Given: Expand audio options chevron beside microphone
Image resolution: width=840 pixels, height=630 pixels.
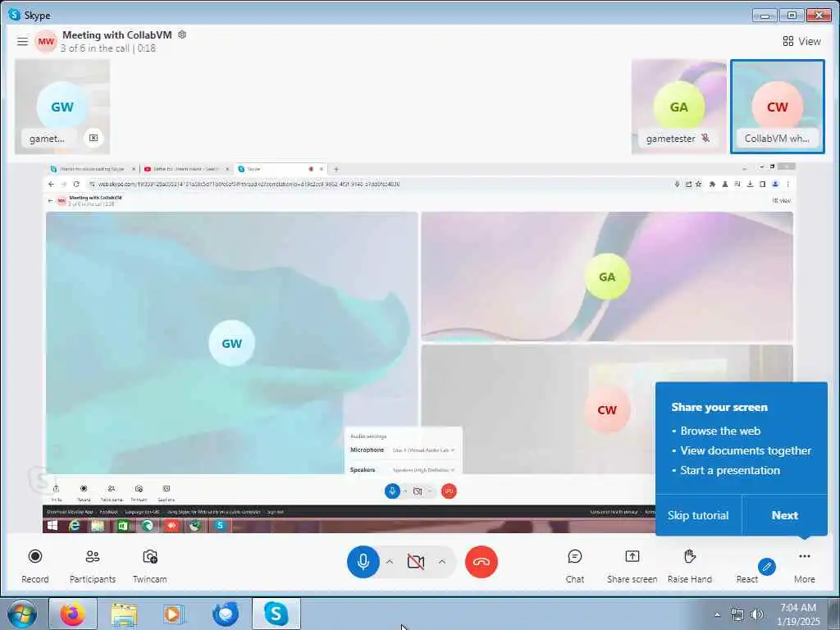Looking at the screenshot, I should pyautogui.click(x=390, y=561).
